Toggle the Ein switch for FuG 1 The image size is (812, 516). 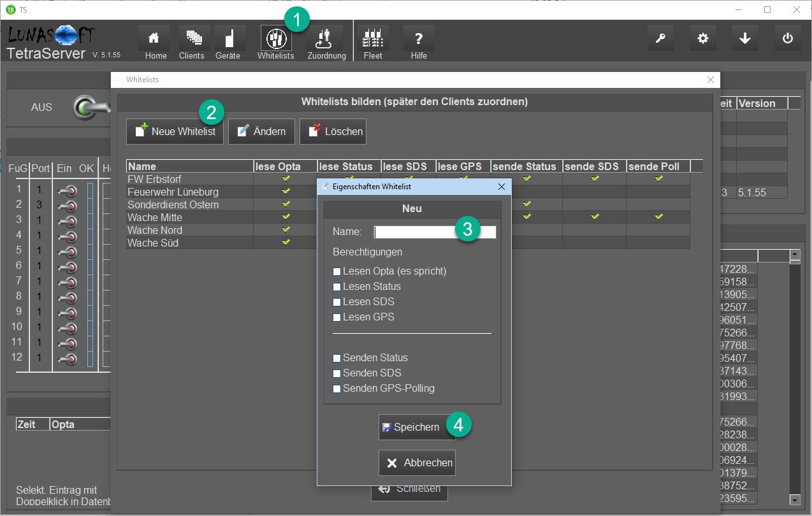click(x=67, y=190)
